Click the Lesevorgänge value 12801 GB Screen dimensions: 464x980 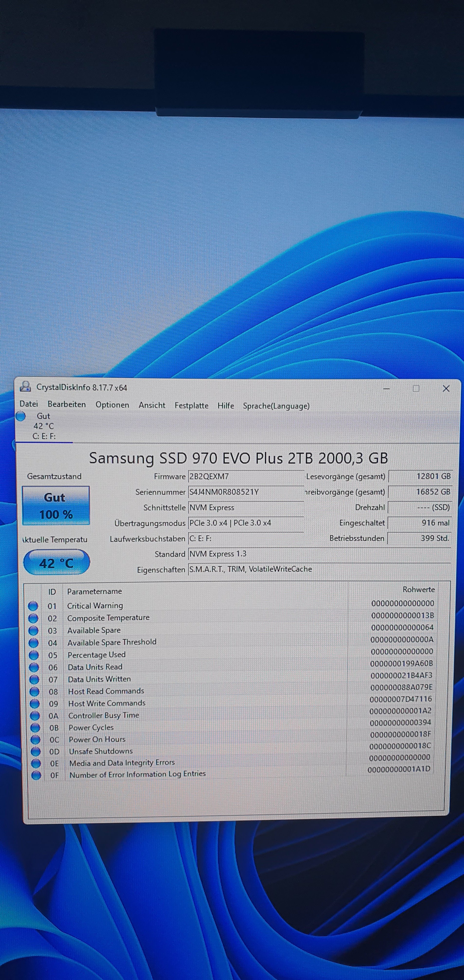coord(420,476)
